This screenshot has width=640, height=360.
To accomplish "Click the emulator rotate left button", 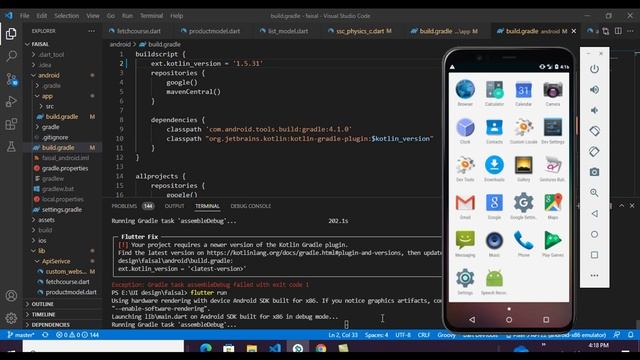I will 594,131.
